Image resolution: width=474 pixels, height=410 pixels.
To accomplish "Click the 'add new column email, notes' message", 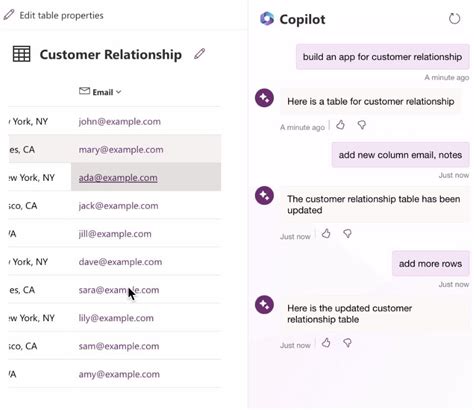I will pyautogui.click(x=400, y=155).
